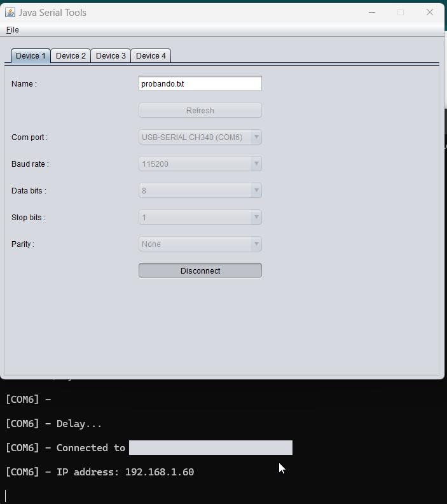
Task: Click the IP address 192.168.1.60 text
Action: coord(160,472)
